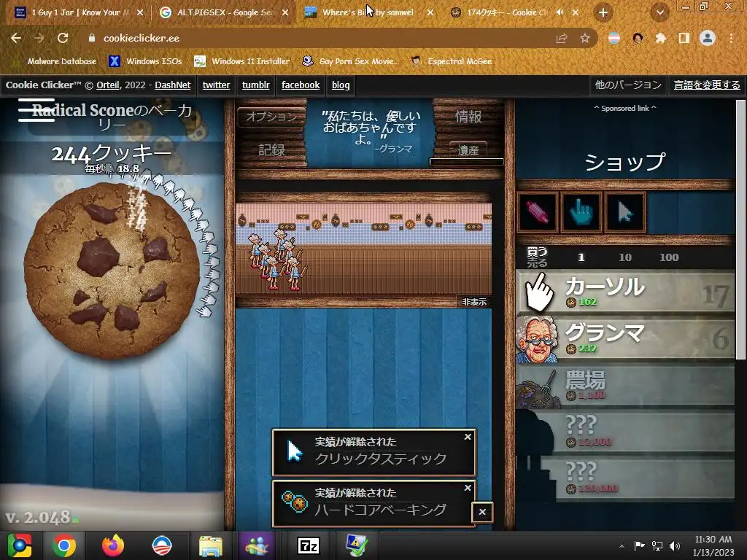The width and height of the screenshot is (747, 560).
Task: Open Malware Database bookmark
Action: click(55, 61)
